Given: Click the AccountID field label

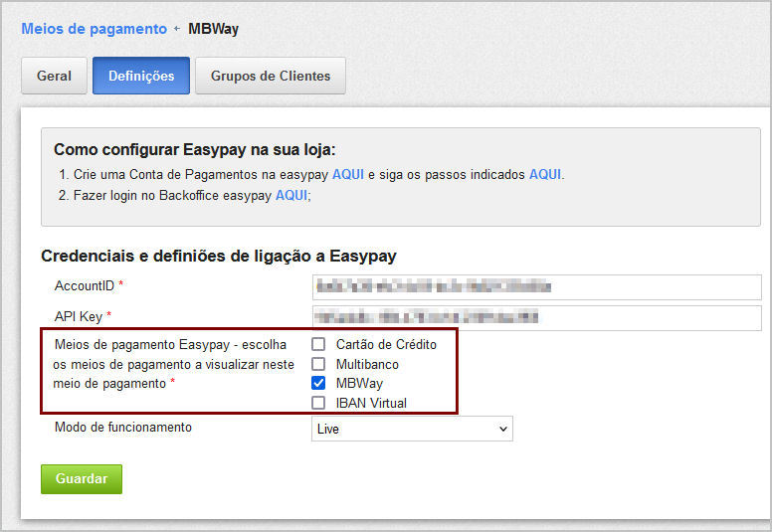Looking at the screenshot, I should tap(85, 286).
